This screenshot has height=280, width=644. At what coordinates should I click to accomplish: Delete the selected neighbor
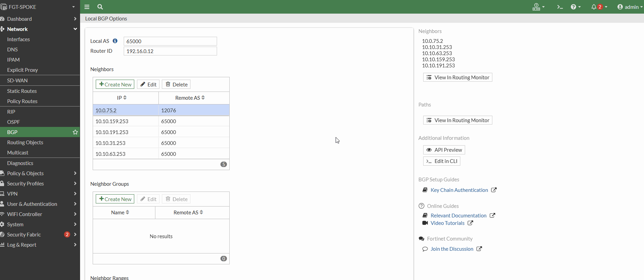176,84
